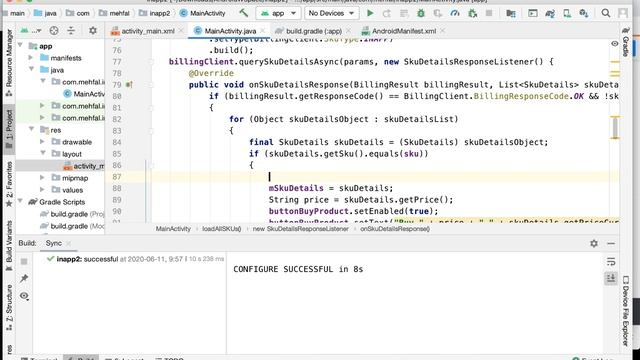Open Resource Manager side tab
Viewport: 640px width, 360px height.
click(9, 63)
